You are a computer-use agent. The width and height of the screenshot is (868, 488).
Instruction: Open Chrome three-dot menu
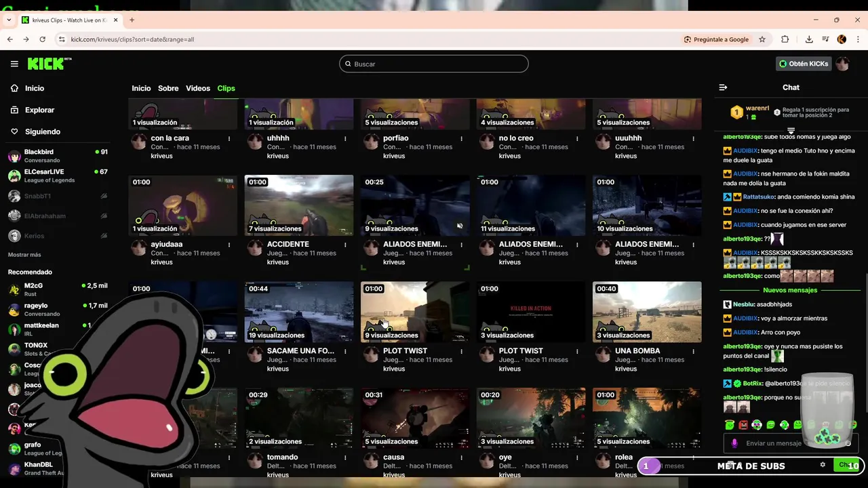tap(858, 39)
